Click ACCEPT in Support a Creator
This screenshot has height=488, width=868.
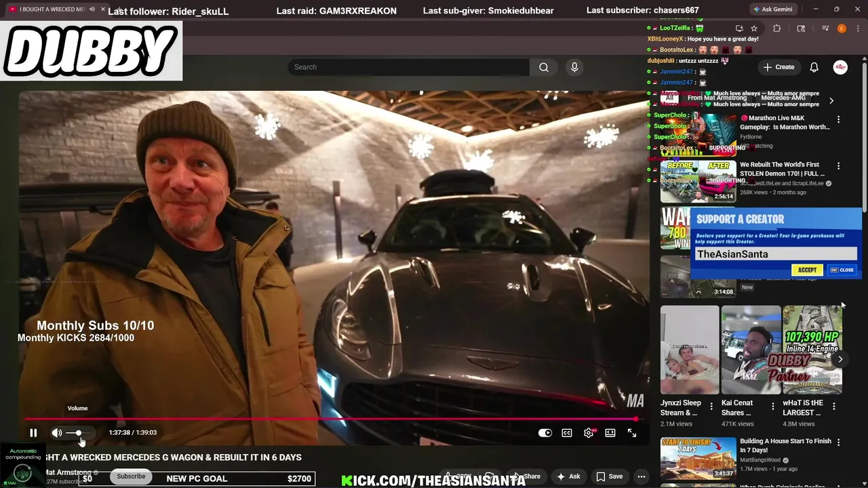tap(807, 270)
